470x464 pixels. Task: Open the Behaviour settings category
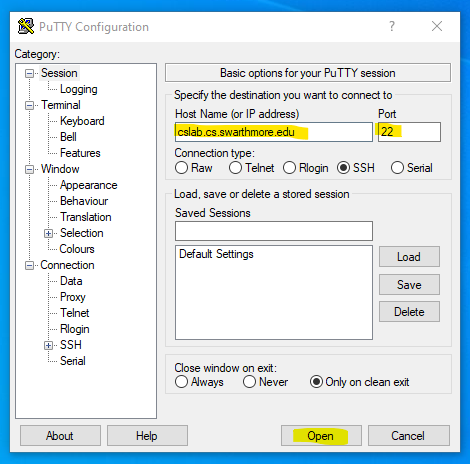click(84, 201)
